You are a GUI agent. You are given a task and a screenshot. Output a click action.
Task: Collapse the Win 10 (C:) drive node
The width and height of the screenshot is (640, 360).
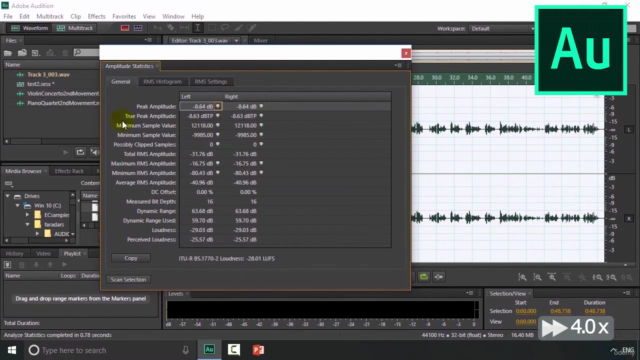(18, 205)
